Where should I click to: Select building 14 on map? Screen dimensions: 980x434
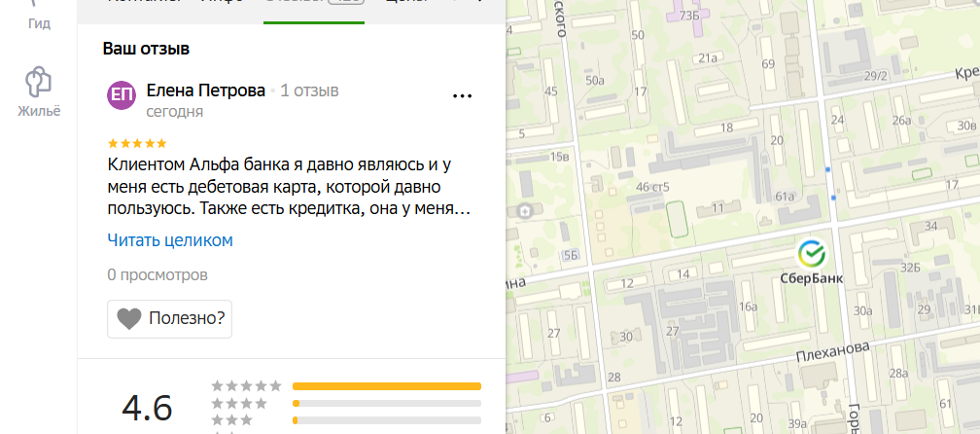(683, 273)
